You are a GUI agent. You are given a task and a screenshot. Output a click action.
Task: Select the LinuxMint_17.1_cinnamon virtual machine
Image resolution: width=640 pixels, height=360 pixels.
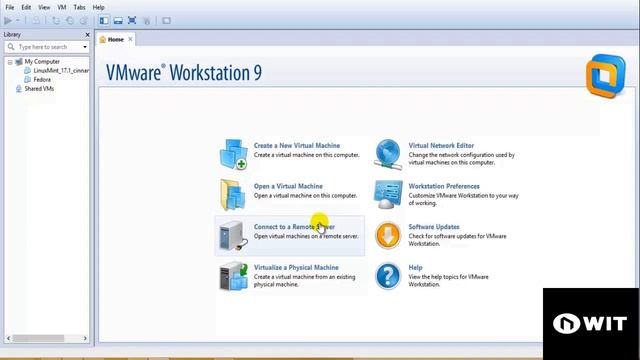(61, 71)
